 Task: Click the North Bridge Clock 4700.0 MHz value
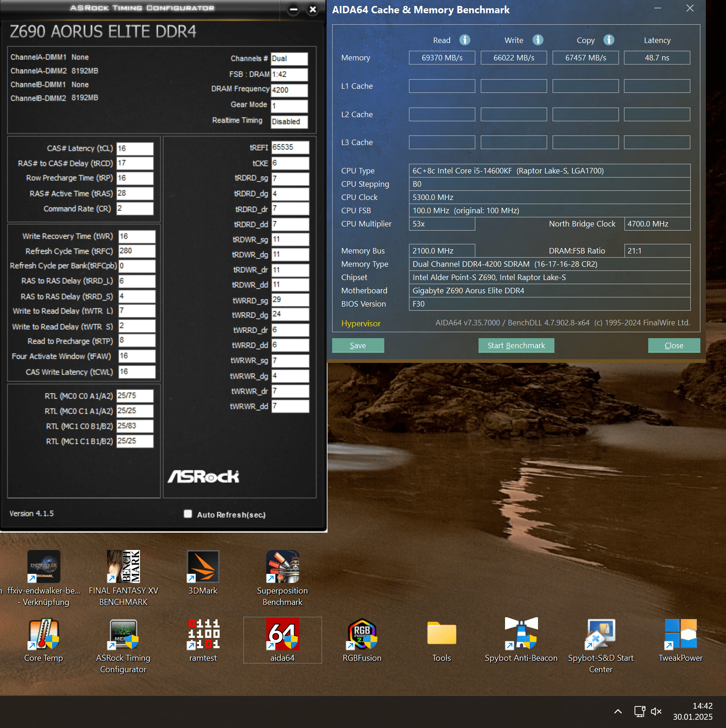pyautogui.click(x=657, y=224)
